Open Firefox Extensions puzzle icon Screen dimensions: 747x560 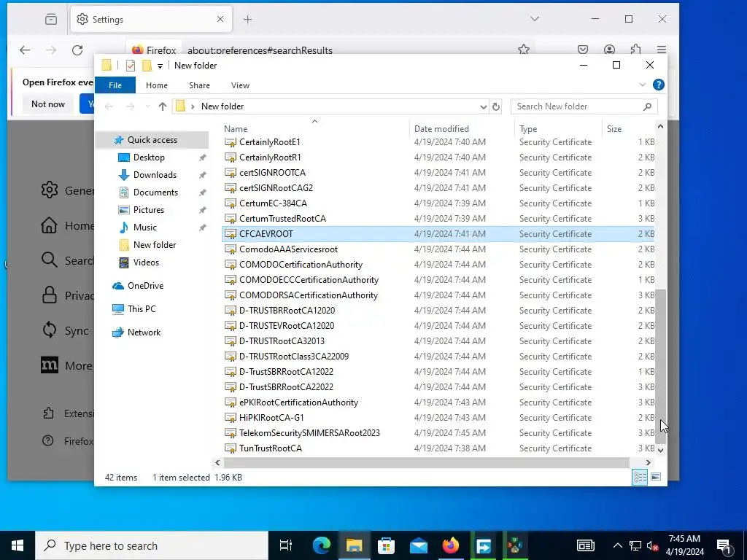(635, 50)
